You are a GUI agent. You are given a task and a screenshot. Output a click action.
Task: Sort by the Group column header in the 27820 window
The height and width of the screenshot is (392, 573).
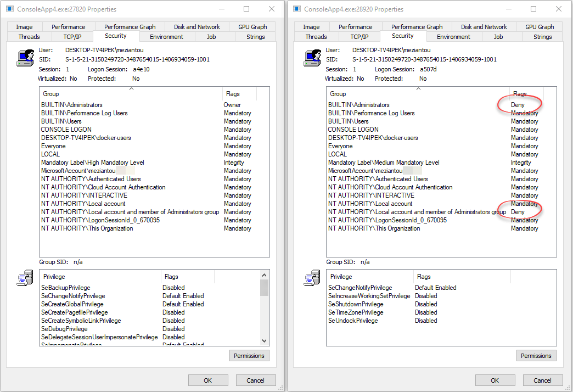pos(131,94)
